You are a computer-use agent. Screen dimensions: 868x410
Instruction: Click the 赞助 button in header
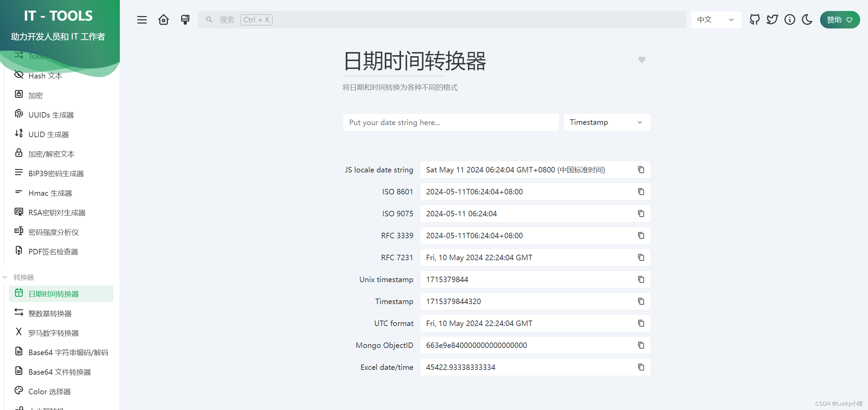839,20
